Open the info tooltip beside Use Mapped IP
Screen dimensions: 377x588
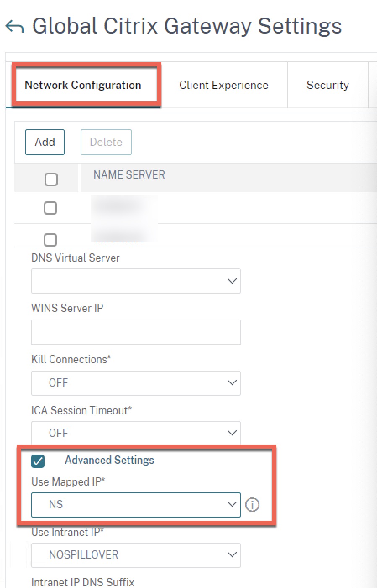pos(252,505)
